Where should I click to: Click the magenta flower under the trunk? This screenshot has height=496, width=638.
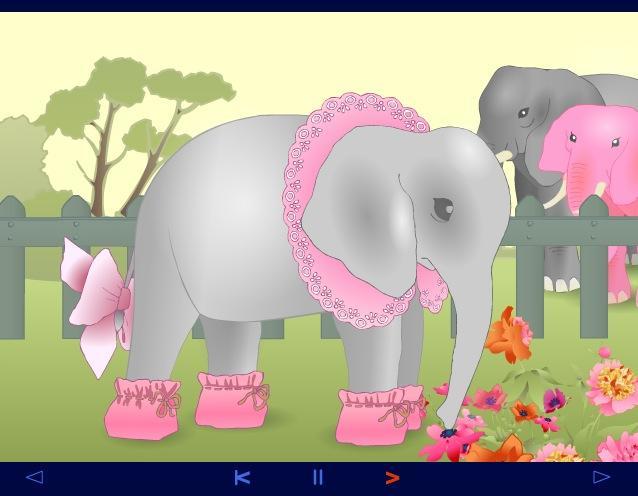tap(448, 440)
